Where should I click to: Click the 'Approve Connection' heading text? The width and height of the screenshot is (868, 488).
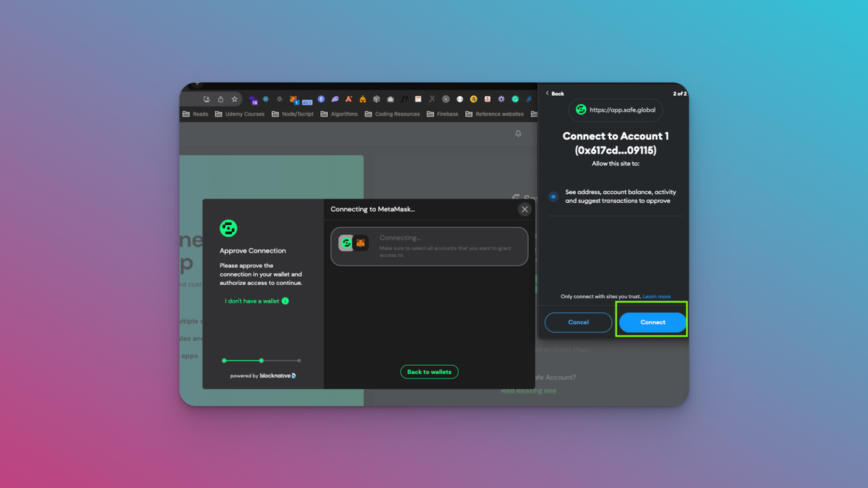[x=253, y=251]
